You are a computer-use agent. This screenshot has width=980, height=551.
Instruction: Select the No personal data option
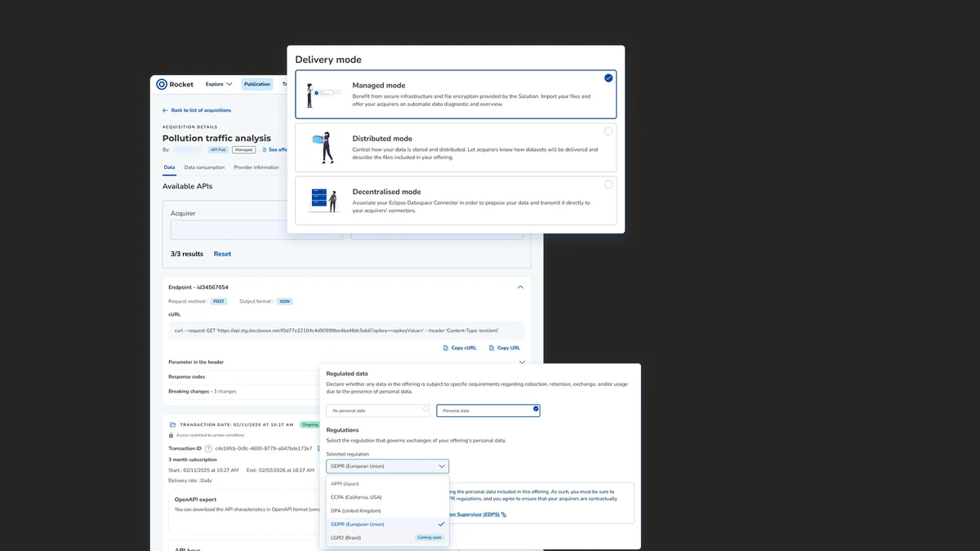[x=378, y=411]
